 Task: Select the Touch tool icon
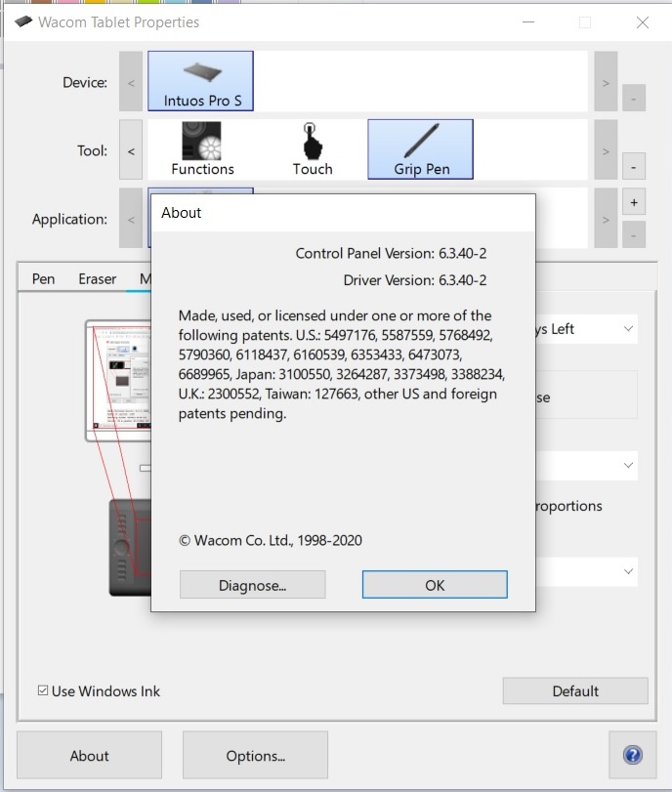[x=313, y=149]
